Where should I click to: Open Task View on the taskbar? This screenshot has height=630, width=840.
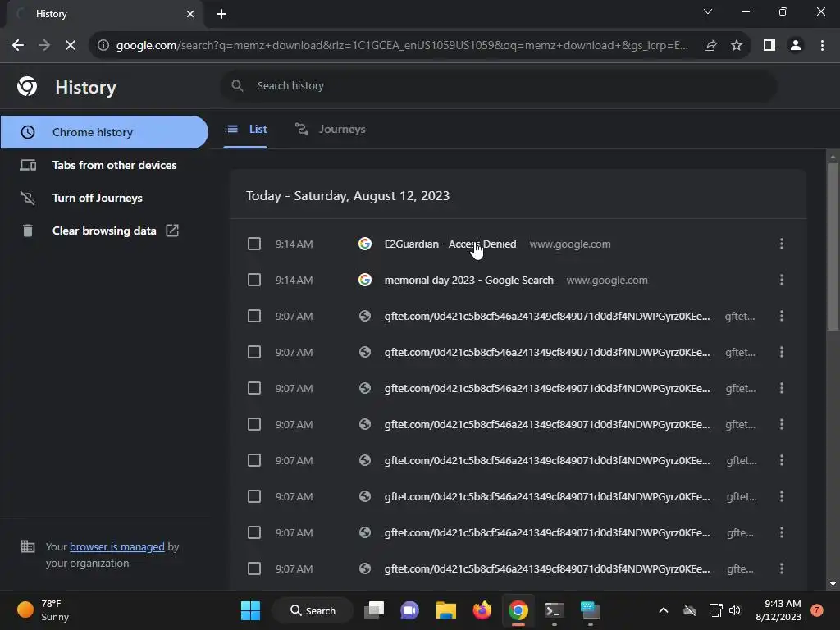(x=374, y=610)
